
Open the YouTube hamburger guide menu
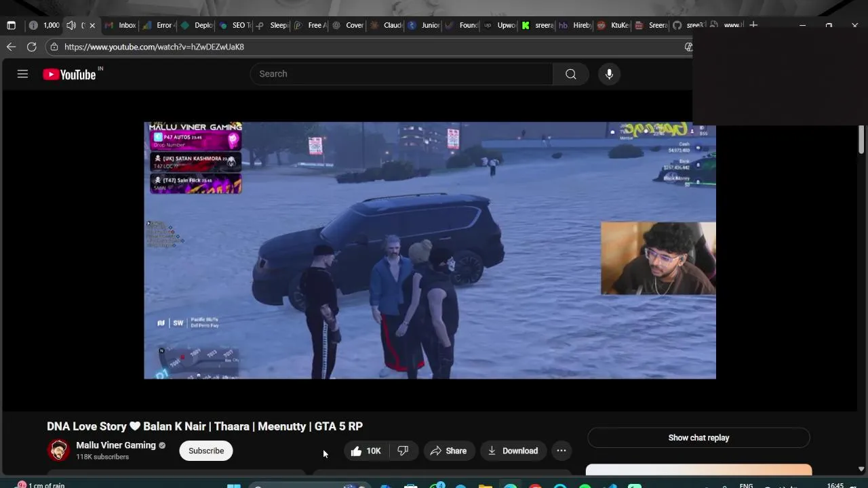22,74
